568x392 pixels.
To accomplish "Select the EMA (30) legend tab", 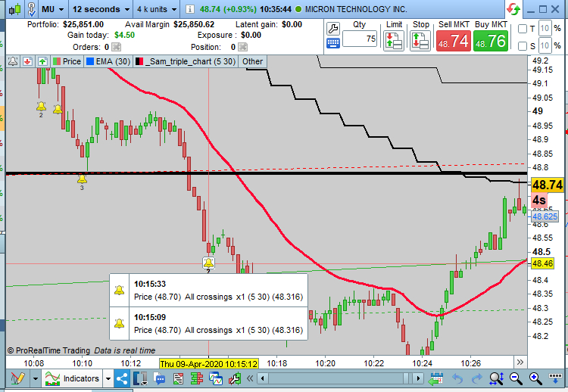I will (108, 61).
